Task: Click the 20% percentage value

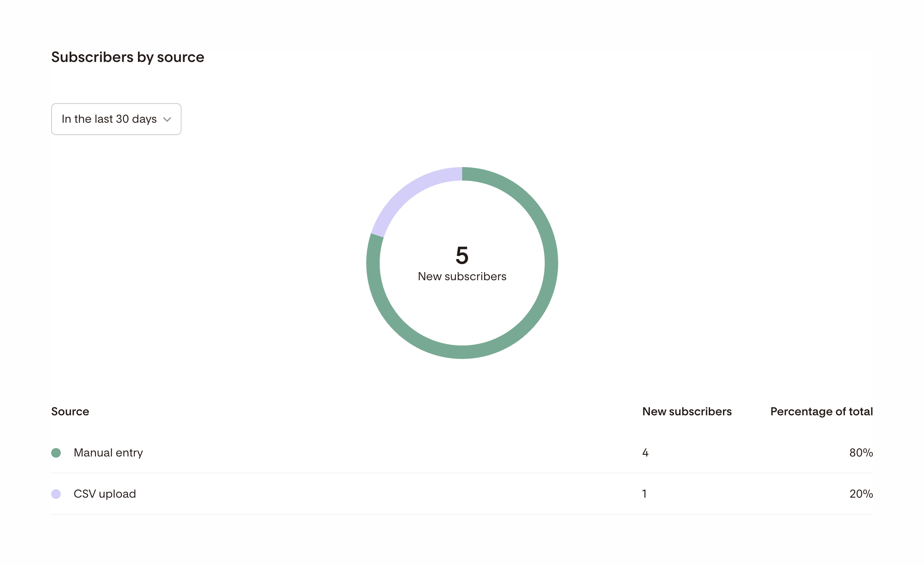Action: point(861,494)
